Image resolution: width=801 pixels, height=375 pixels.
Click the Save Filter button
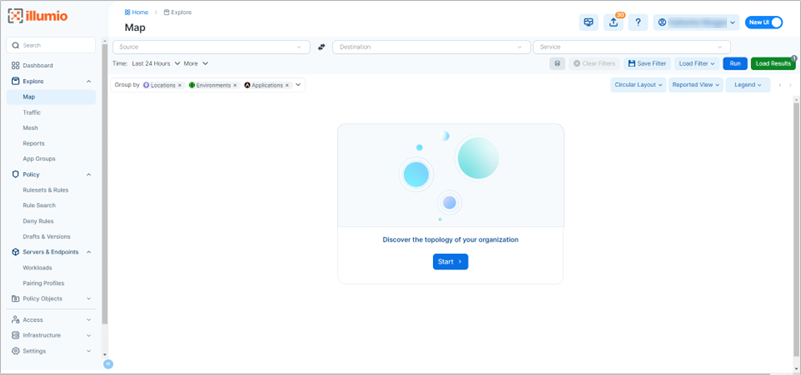(647, 64)
